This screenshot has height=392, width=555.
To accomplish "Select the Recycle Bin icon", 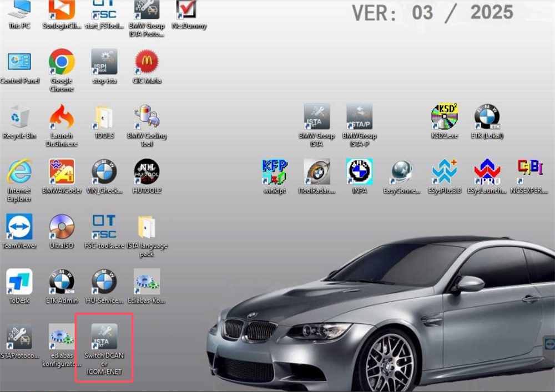I will point(19,116).
